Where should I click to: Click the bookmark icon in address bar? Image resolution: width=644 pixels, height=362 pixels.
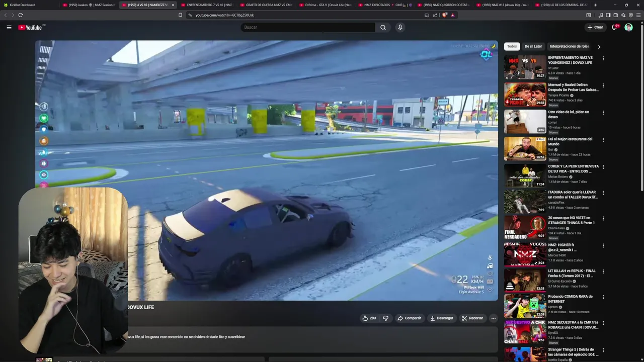click(180, 15)
